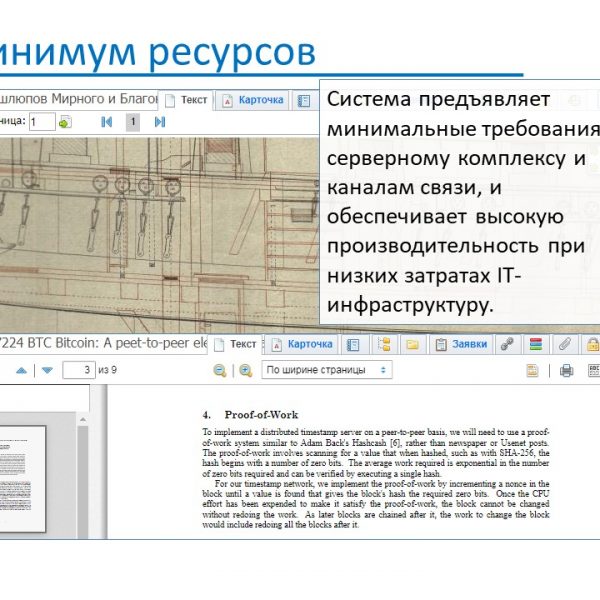This screenshot has height=600, width=600.
Task: Click the green go-to-page arrow icon
Action: click(65, 122)
